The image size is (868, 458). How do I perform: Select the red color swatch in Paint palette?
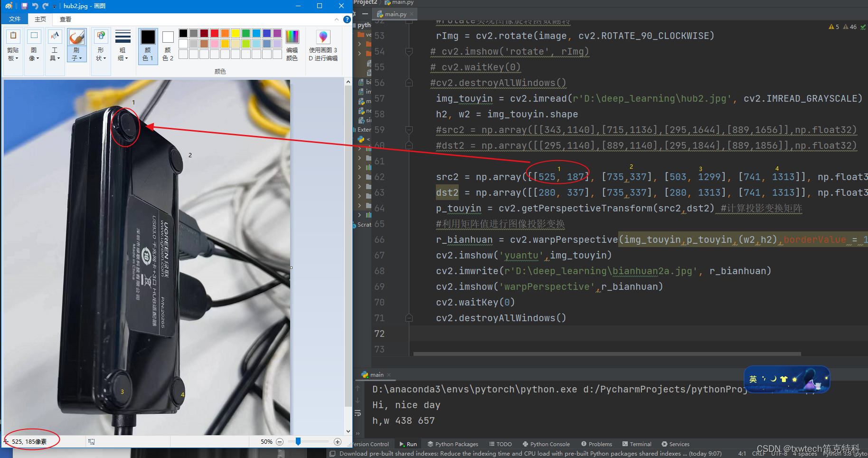pyautogui.click(x=214, y=33)
